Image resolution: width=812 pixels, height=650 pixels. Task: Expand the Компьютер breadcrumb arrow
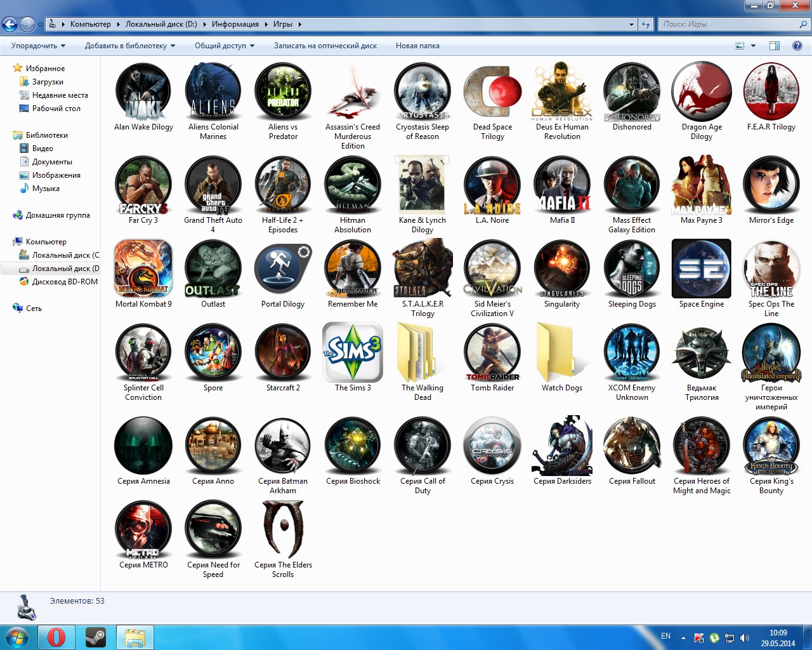117,24
